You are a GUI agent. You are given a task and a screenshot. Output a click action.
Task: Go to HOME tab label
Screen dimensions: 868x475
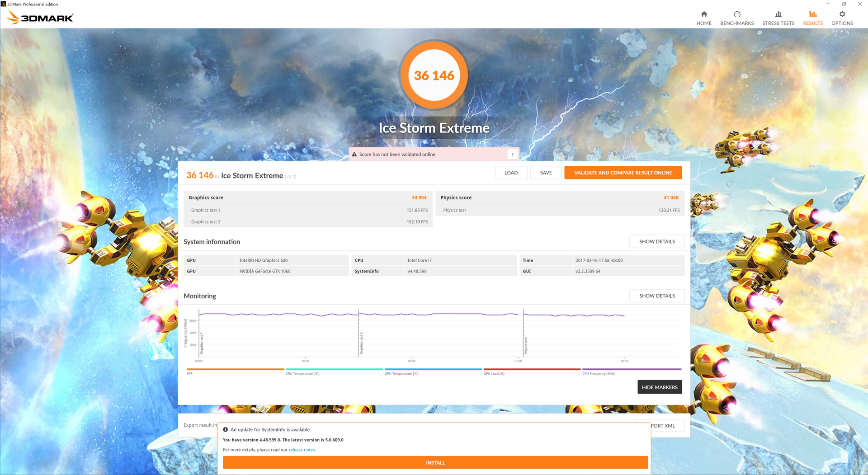[704, 23]
